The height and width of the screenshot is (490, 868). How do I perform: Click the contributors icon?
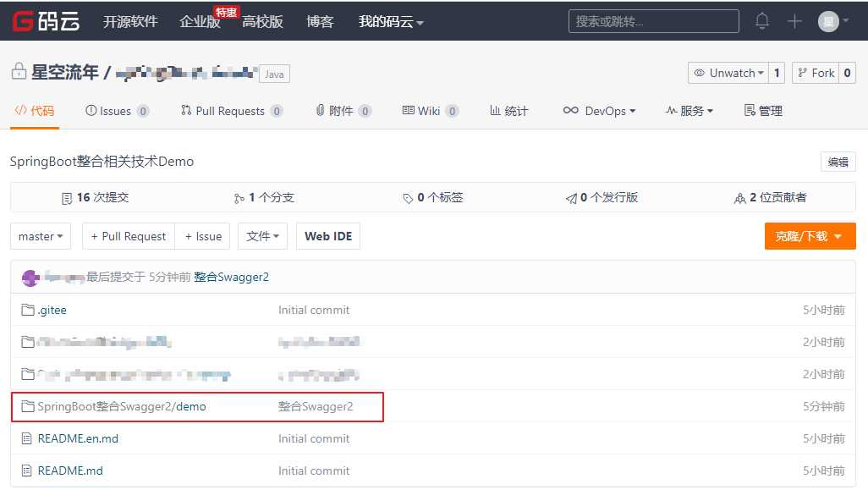click(740, 198)
